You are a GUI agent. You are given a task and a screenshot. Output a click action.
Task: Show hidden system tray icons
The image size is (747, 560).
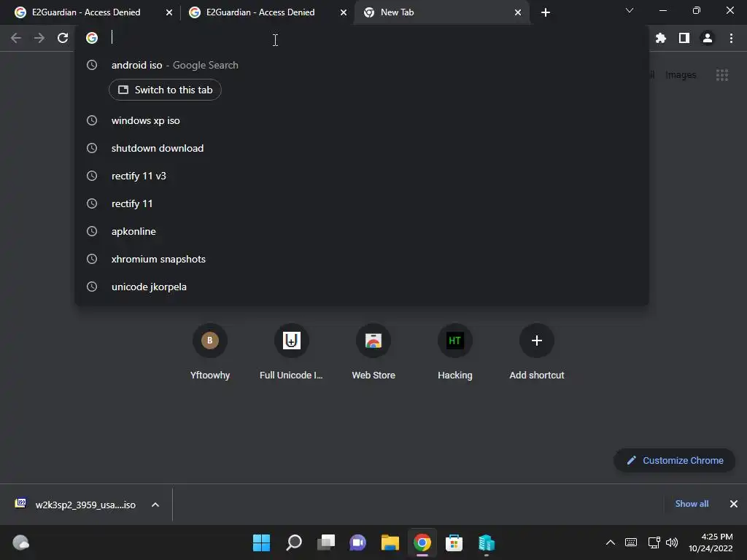point(611,542)
